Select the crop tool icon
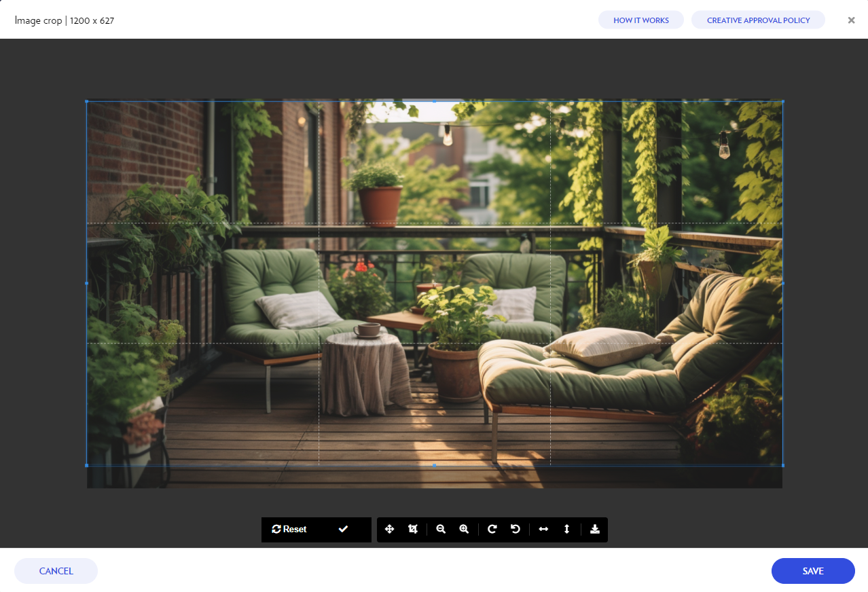The image size is (868, 592). point(412,530)
